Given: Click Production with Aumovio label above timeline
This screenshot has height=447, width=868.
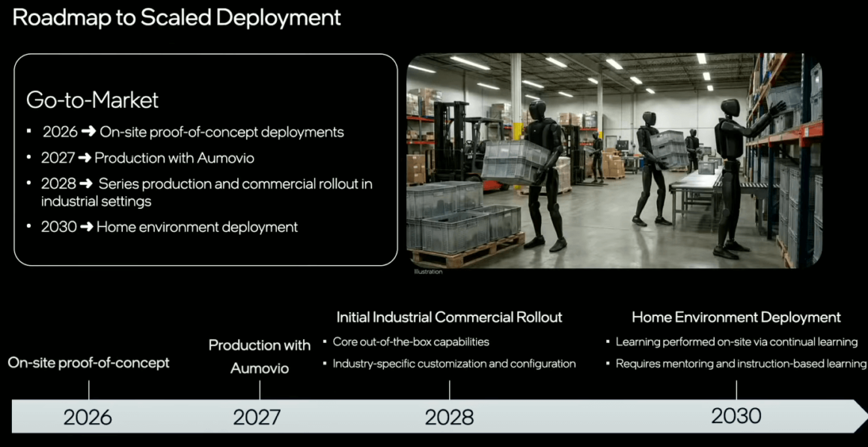Looking at the screenshot, I should (x=259, y=356).
